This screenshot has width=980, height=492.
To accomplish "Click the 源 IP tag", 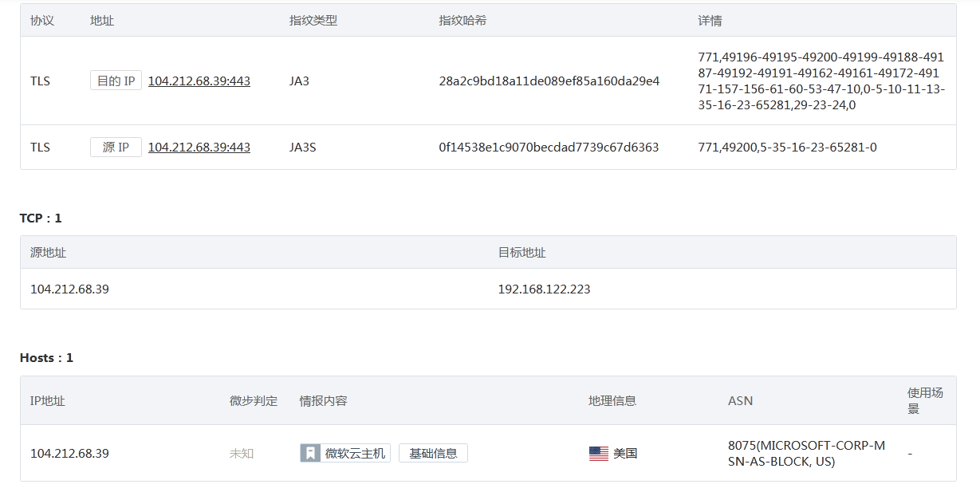I will [x=116, y=147].
